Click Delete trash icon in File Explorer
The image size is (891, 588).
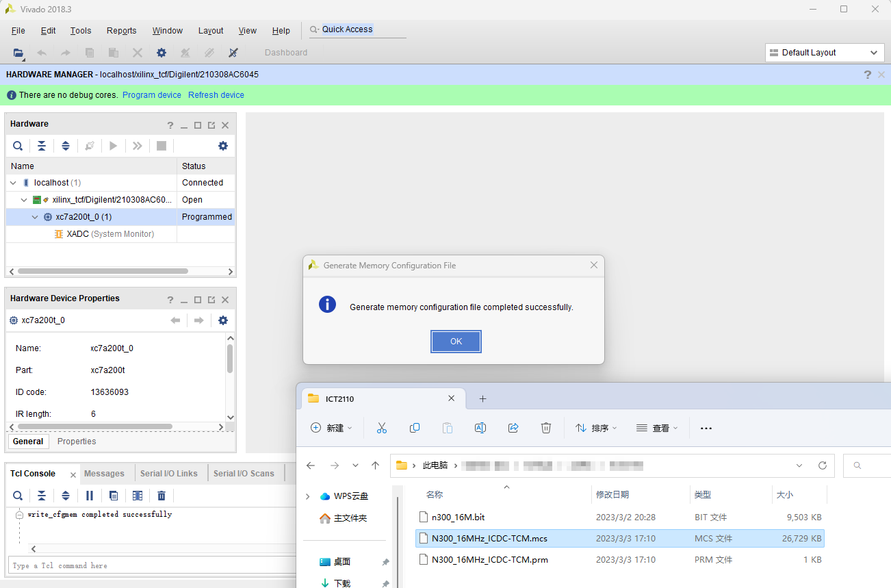tap(546, 428)
